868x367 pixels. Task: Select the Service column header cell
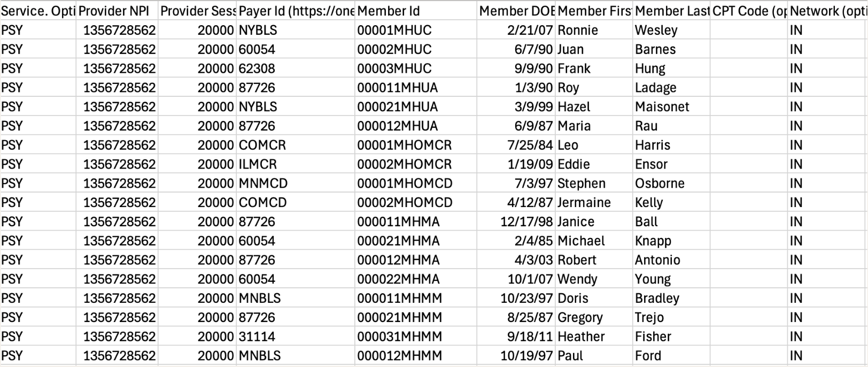38,11
